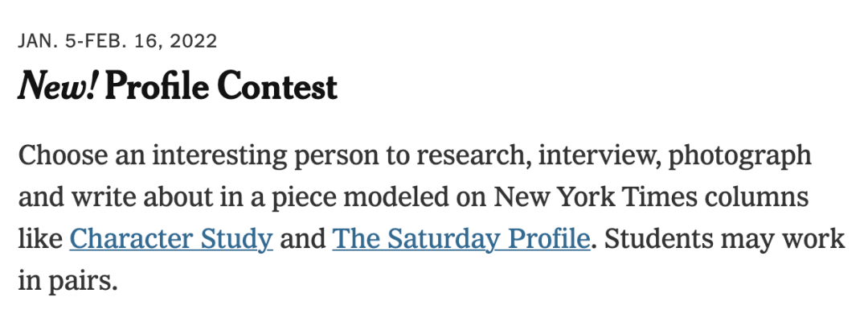The width and height of the screenshot is (868, 326).
Task: Click the italic "New!" heading word
Action: (58, 87)
